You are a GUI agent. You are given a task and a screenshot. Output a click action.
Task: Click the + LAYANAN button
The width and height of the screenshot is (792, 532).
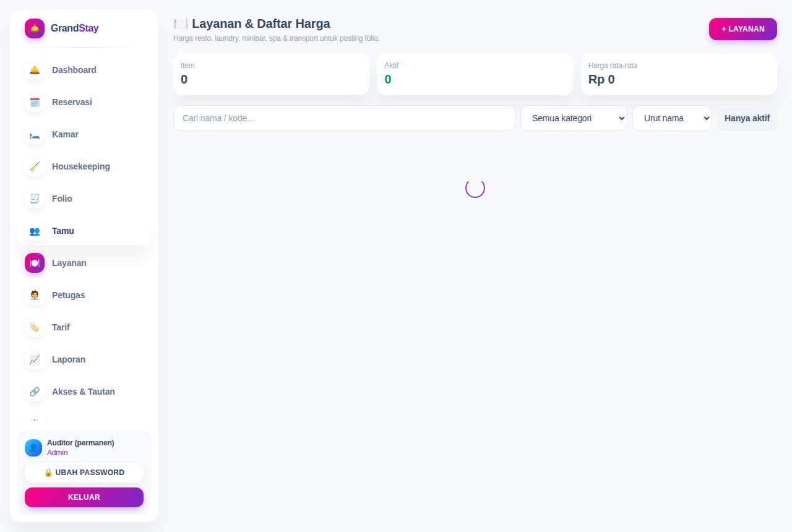click(743, 29)
